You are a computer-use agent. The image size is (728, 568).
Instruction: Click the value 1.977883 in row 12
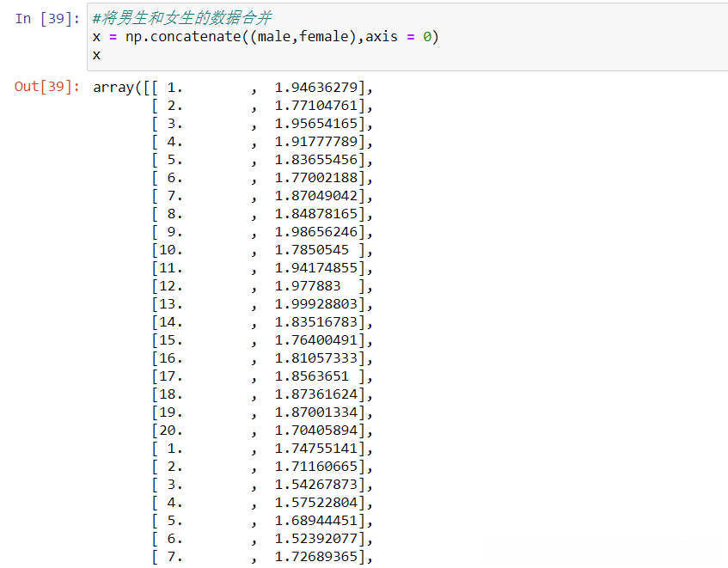click(308, 286)
